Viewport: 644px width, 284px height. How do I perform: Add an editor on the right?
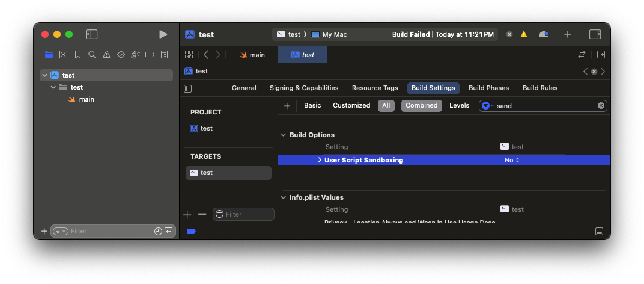[x=601, y=54]
